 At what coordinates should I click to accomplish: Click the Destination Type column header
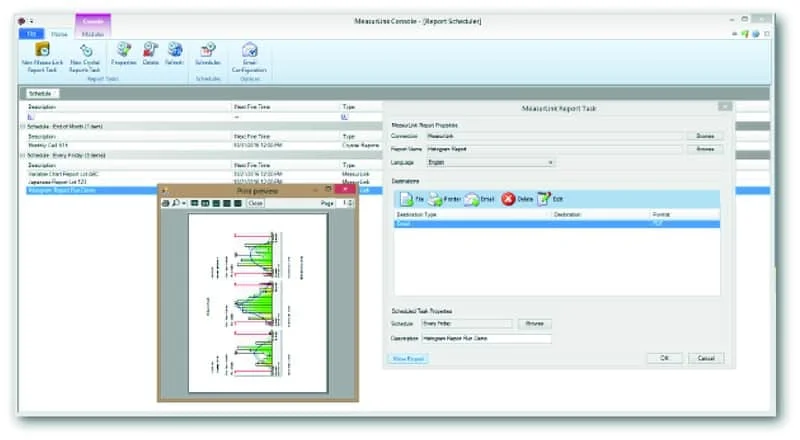coord(472,214)
